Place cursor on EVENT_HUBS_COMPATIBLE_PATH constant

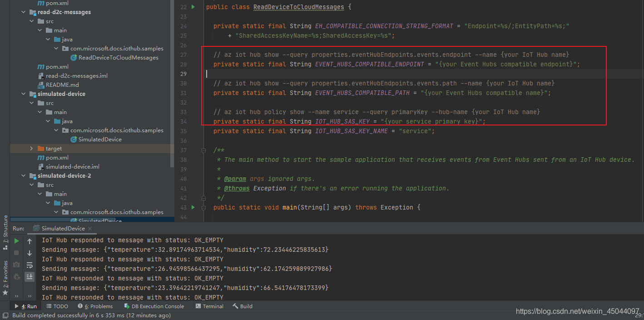[x=362, y=93]
